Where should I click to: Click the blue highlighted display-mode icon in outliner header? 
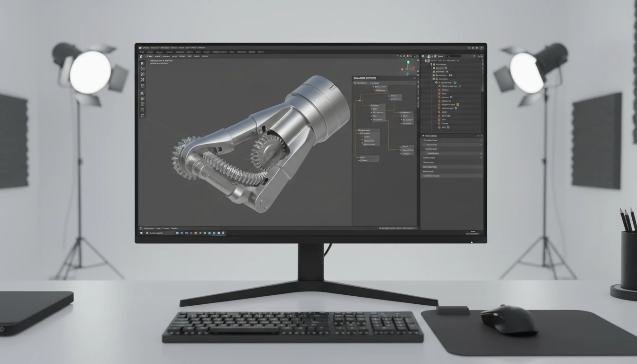[428, 56]
